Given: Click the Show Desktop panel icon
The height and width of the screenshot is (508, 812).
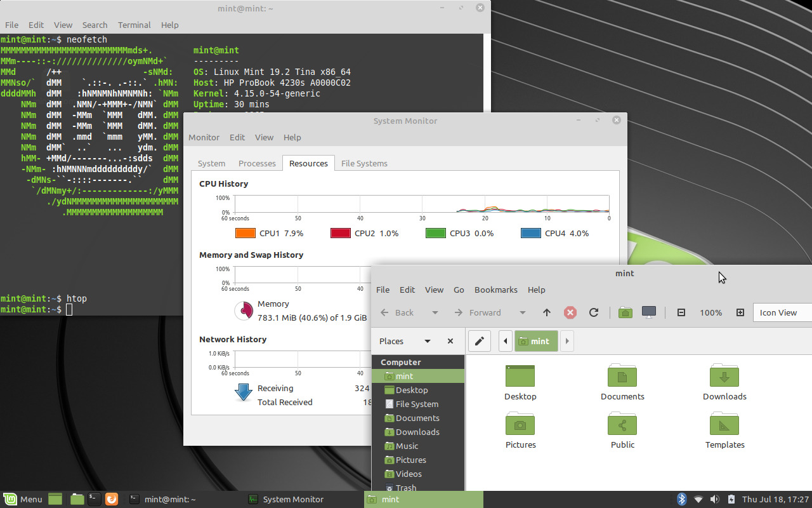Looking at the screenshot, I should pyautogui.click(x=55, y=499).
